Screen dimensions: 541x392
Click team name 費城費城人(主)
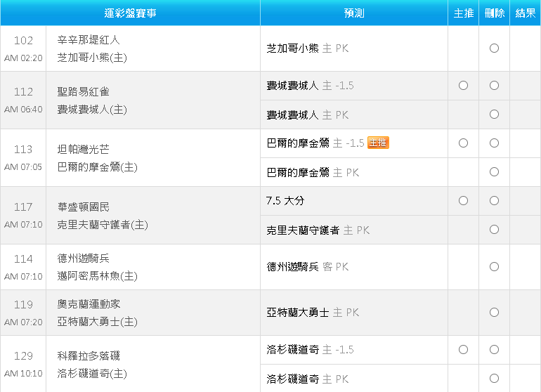(92, 110)
